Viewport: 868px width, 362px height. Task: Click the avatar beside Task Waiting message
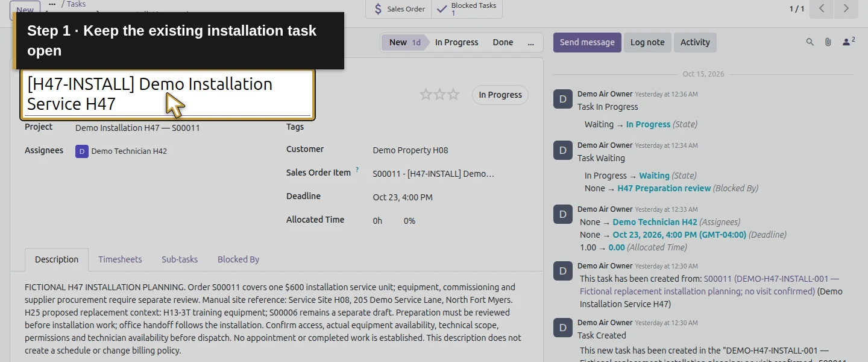click(562, 151)
